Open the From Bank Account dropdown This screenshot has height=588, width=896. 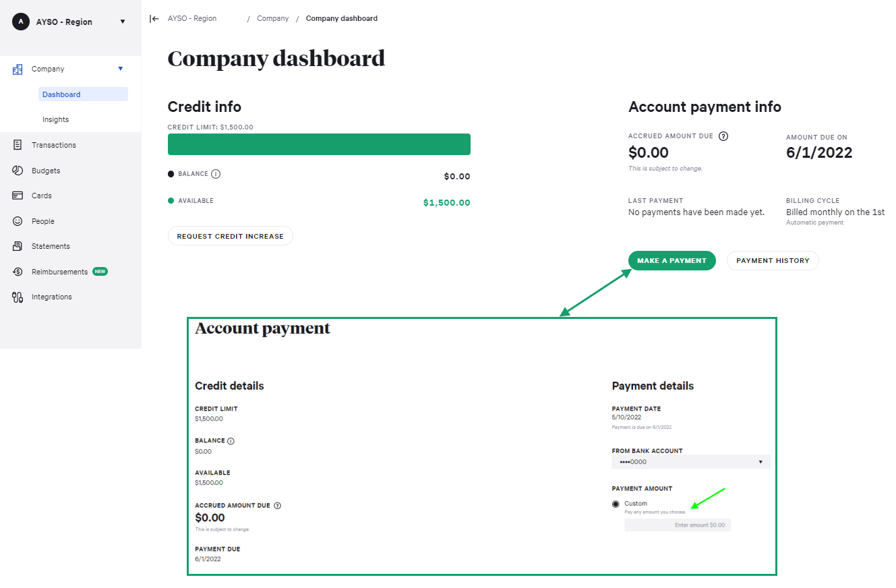click(x=690, y=462)
